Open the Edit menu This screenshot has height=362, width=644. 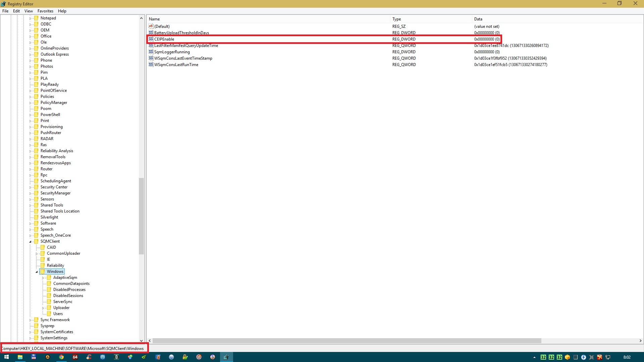tap(16, 11)
